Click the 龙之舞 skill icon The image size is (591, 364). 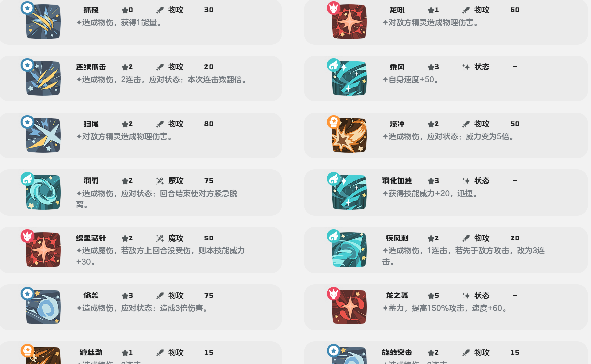349,307
